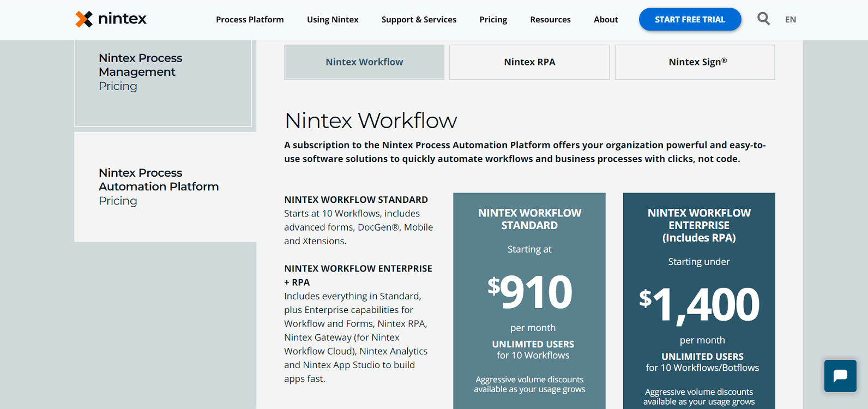Open the chat bubble widget
Viewport: 868px width, 409px height.
(x=840, y=376)
